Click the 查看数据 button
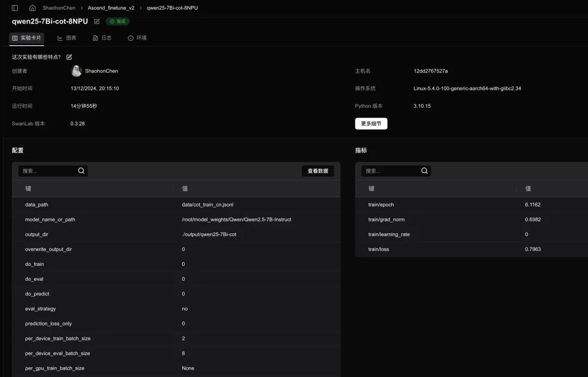The height and width of the screenshot is (377, 588). 318,171
